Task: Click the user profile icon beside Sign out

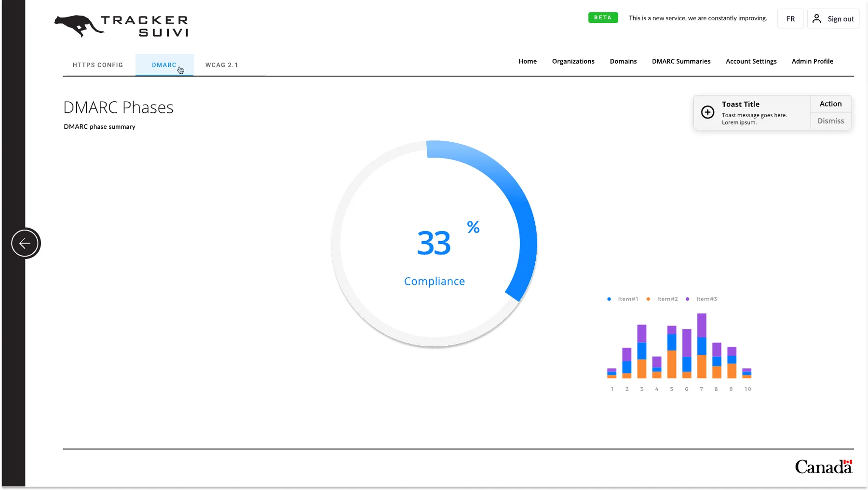Action: click(x=816, y=18)
